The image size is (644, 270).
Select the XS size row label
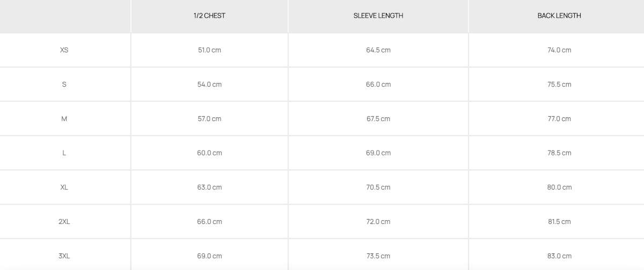coord(64,50)
